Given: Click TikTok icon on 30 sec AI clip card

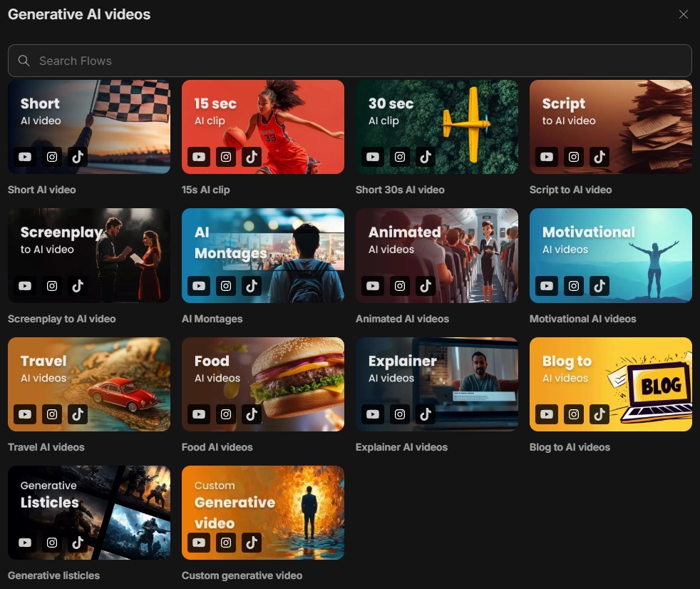Looking at the screenshot, I should tap(426, 157).
